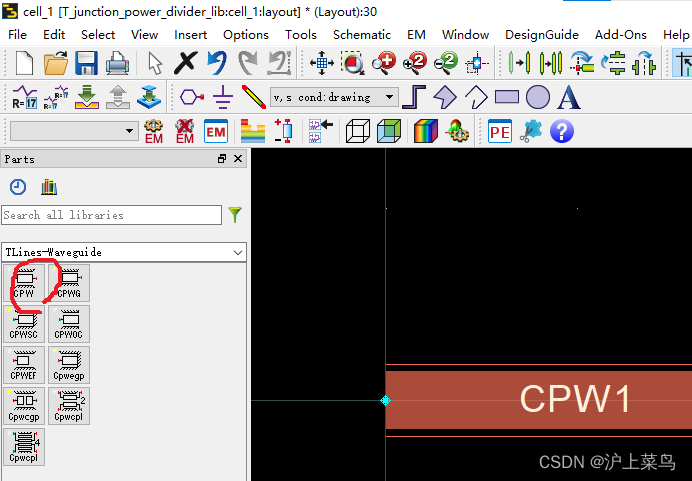This screenshot has height=481, width=692.
Task: Select the insert polygon tool
Action: (445, 97)
